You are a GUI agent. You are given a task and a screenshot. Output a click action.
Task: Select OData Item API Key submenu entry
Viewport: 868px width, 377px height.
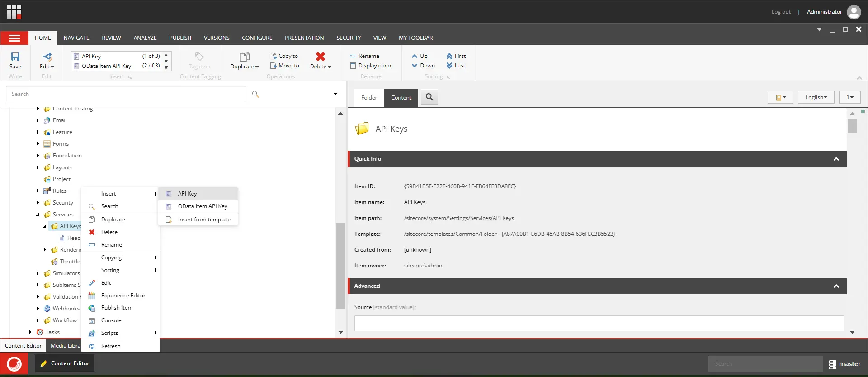pos(198,206)
